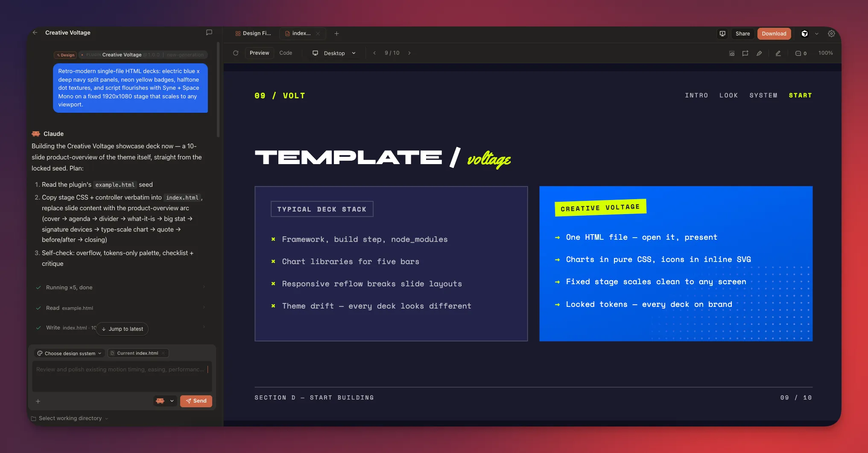The image size is (868, 453).
Task: Select the pencil edit tool
Action: 778,53
